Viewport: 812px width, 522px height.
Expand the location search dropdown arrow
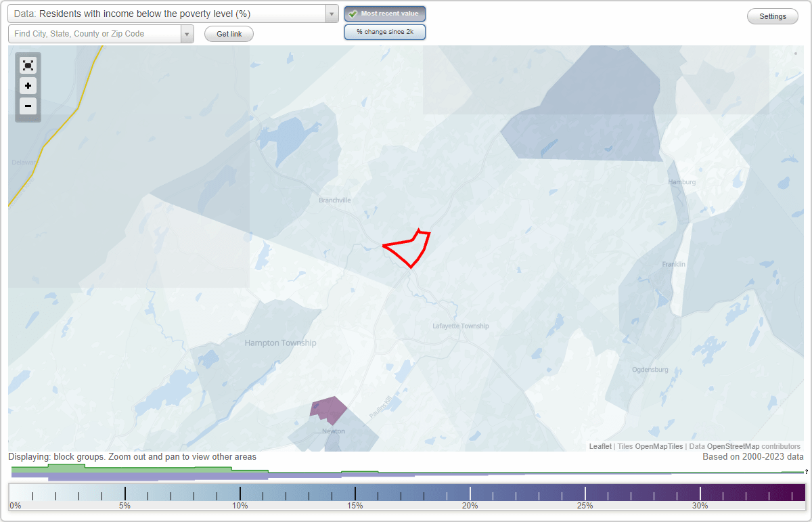pos(187,33)
